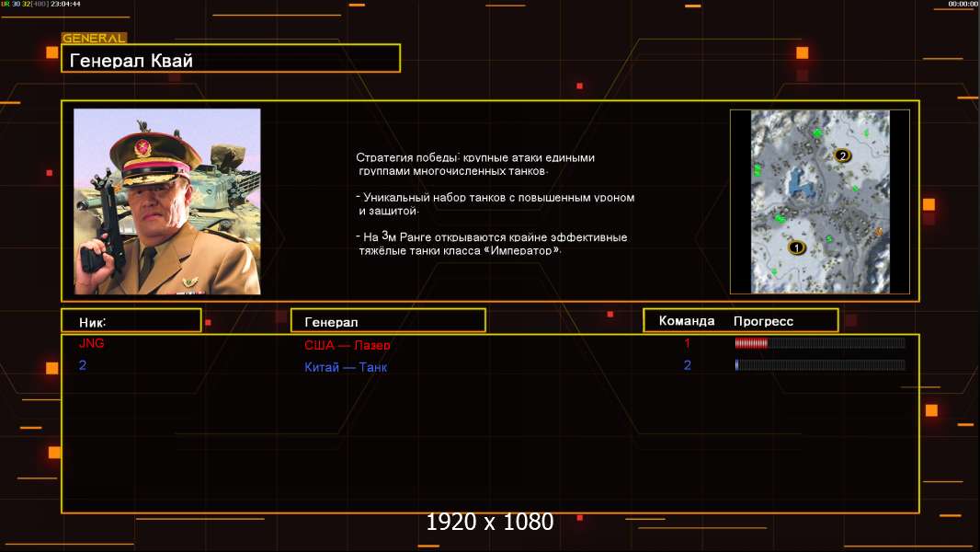
Task: Click the snowy map preview thumbnail
Action: [x=819, y=201]
